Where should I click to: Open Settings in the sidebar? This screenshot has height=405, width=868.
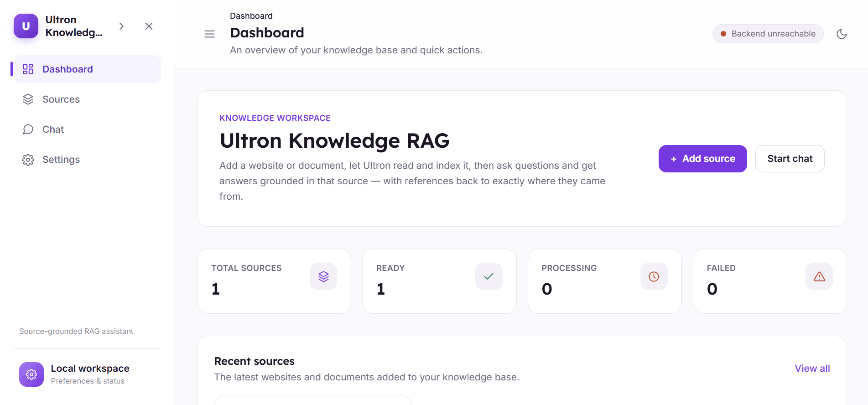87,160
